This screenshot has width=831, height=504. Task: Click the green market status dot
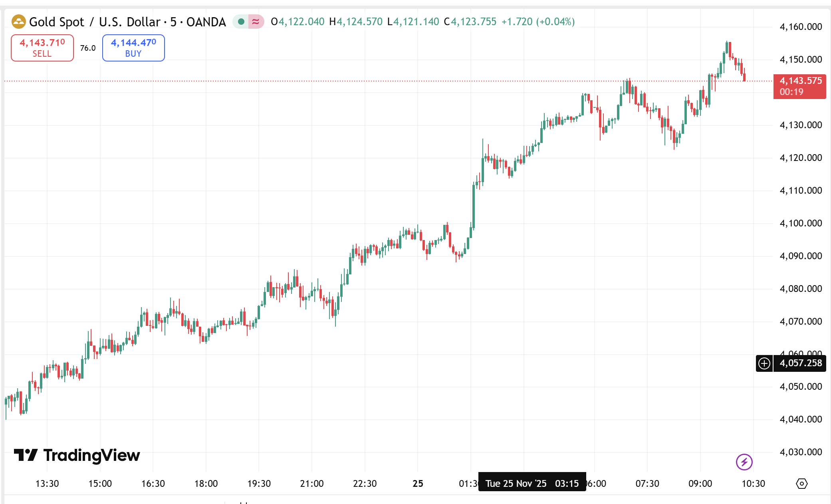(x=241, y=22)
